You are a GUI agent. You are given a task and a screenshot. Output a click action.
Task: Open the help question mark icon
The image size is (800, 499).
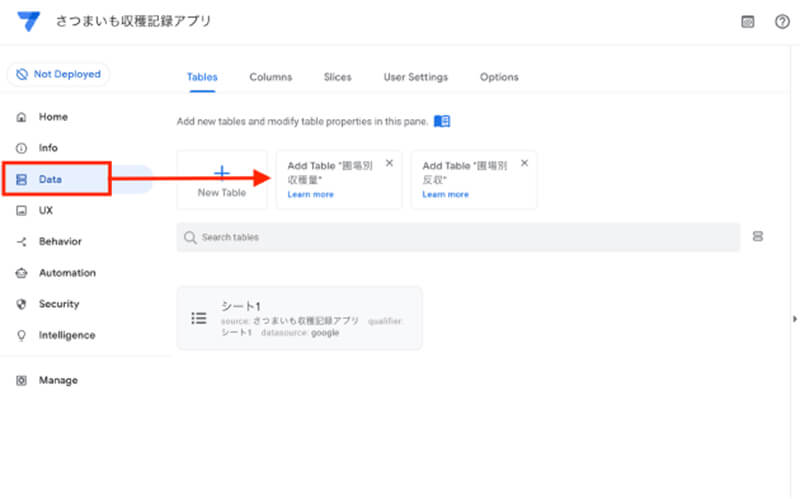pos(782,22)
